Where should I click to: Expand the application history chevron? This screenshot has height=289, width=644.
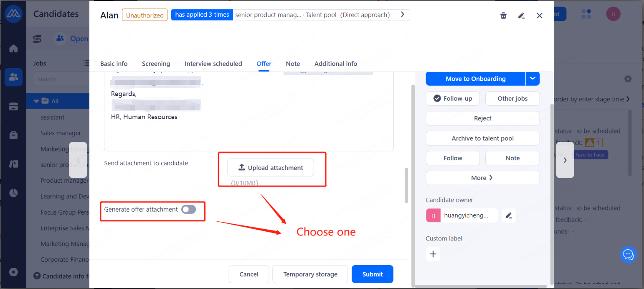[402, 15]
